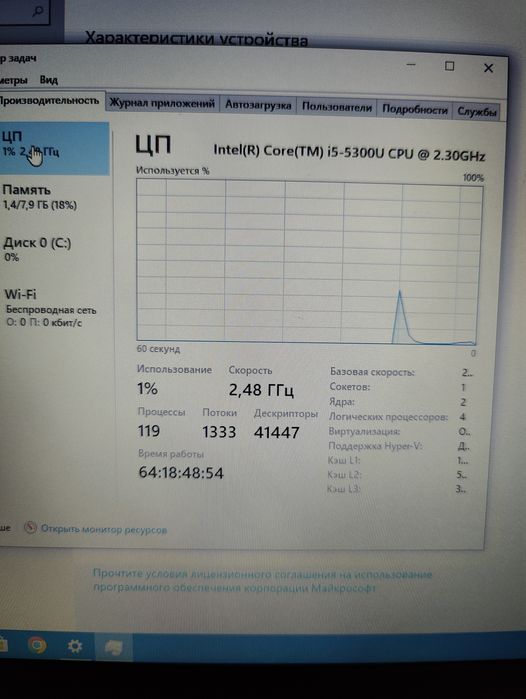This screenshot has height=699, width=526.
Task: Click the Время работы label
Action: pos(171,454)
